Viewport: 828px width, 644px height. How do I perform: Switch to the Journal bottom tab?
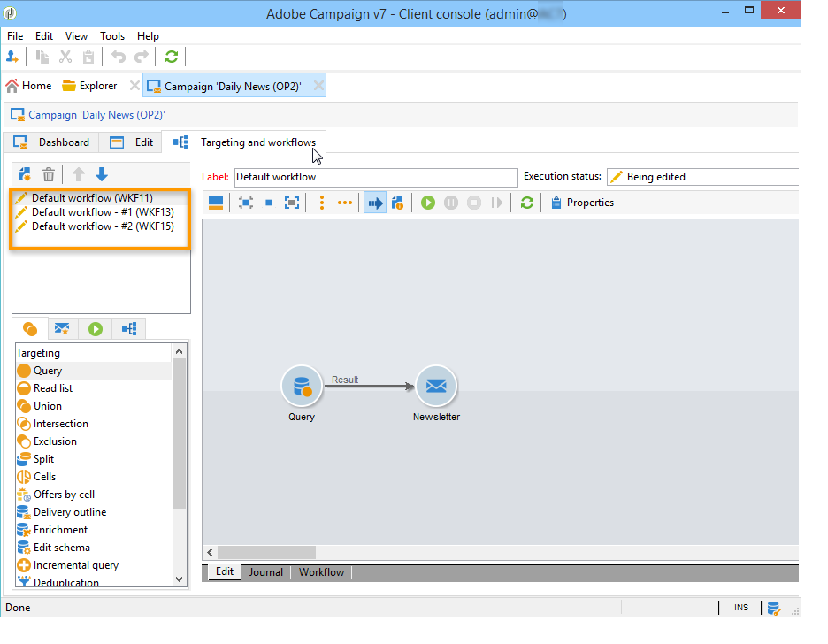click(265, 572)
